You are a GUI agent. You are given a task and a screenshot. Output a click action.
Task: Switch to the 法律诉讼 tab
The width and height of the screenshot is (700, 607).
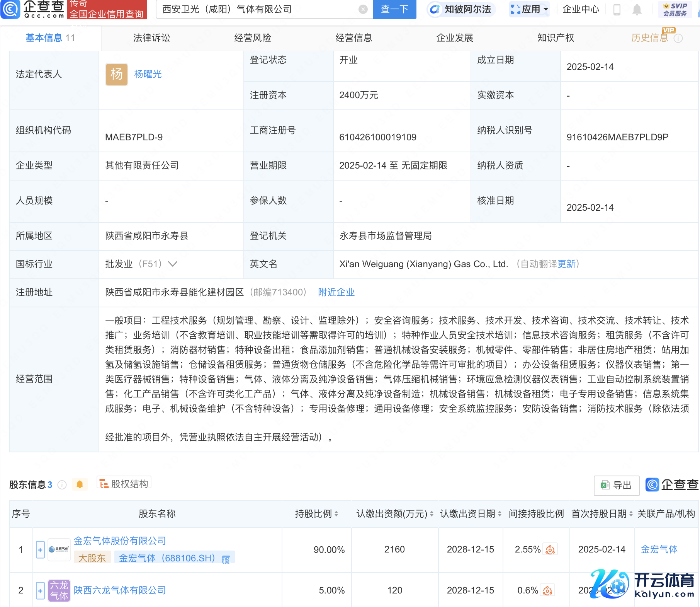[151, 38]
